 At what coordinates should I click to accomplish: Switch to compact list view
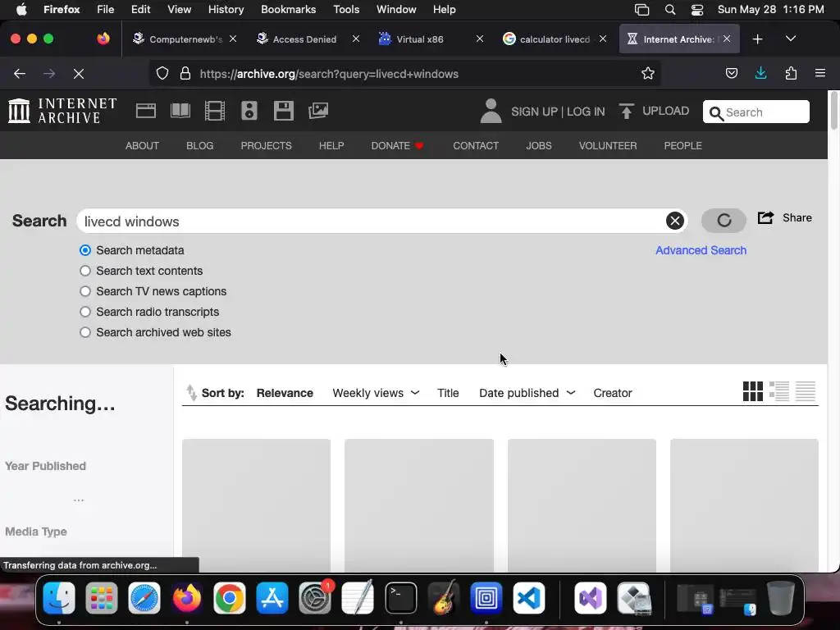tap(806, 391)
